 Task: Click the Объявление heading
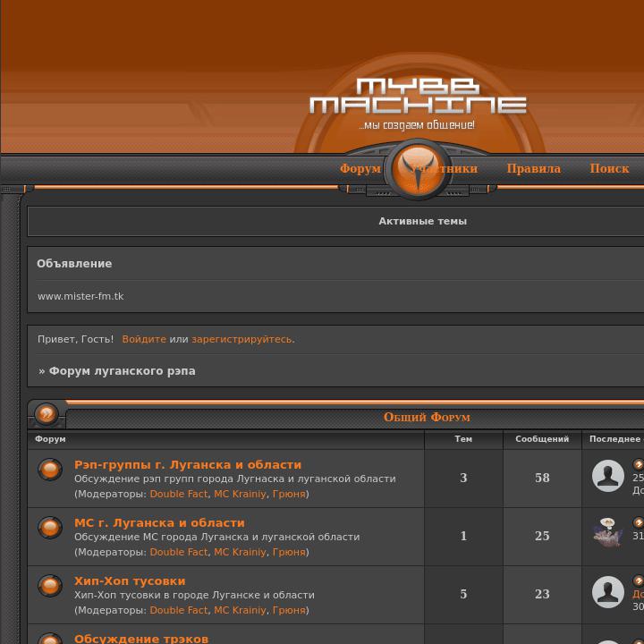74,264
